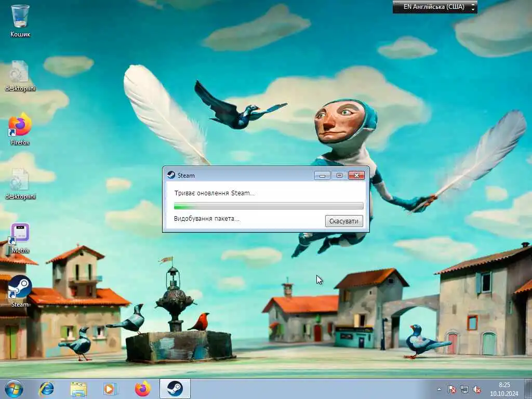Launch Internet Explorer from the taskbar
This screenshot has width=532, height=399.
pos(46,389)
